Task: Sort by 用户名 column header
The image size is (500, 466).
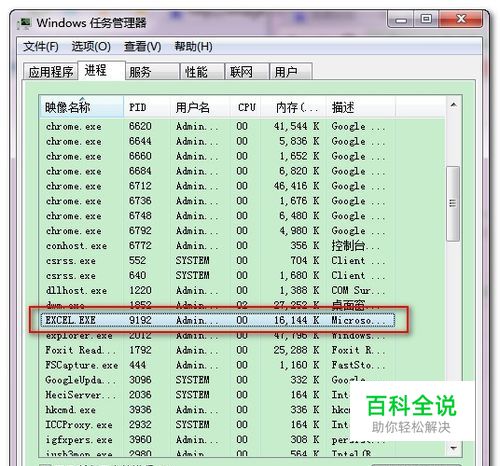Action: tap(200, 107)
